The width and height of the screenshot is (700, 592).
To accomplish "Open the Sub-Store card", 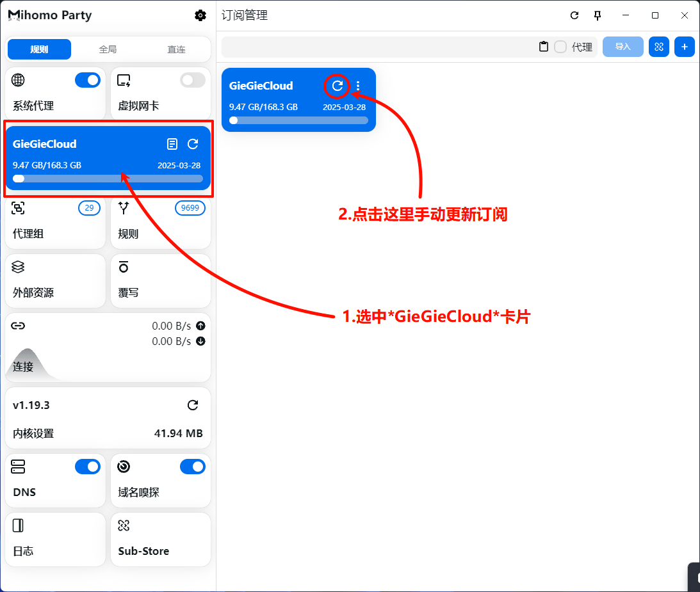I will tap(161, 540).
